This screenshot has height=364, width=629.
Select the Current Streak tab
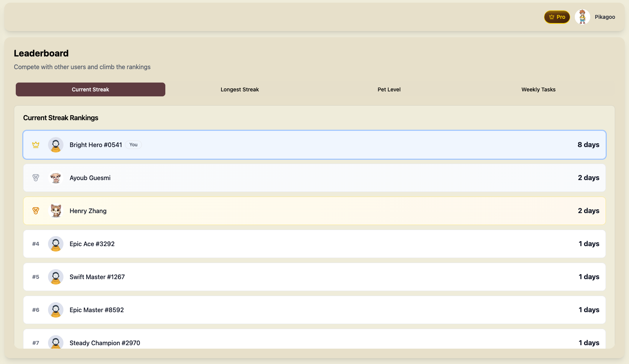coord(90,89)
